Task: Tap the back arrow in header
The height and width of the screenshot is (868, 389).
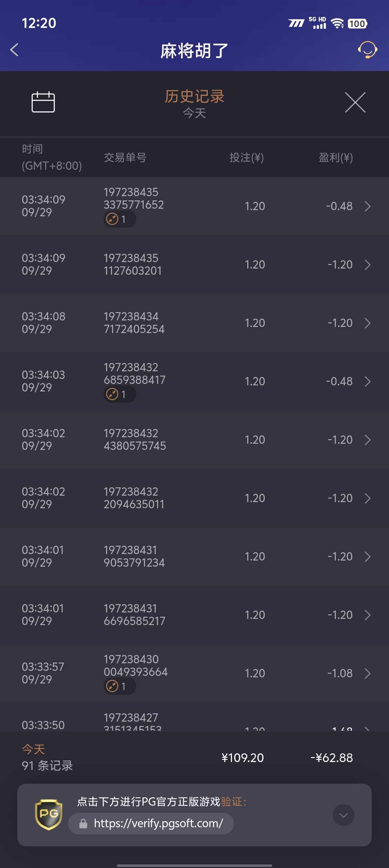Action: tap(15, 50)
